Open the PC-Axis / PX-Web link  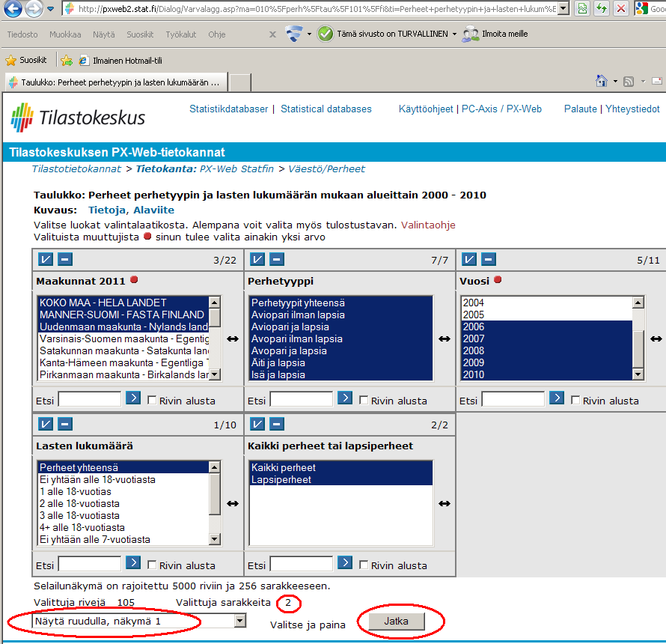(501, 109)
